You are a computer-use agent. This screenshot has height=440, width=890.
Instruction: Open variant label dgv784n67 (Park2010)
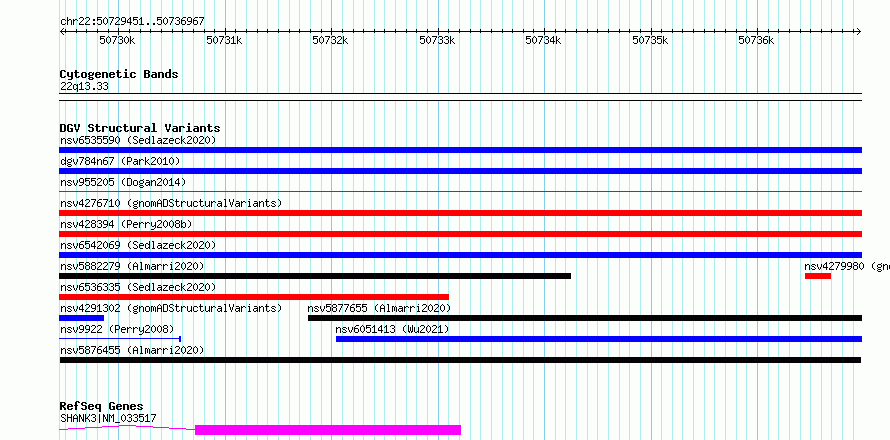(x=120, y=161)
